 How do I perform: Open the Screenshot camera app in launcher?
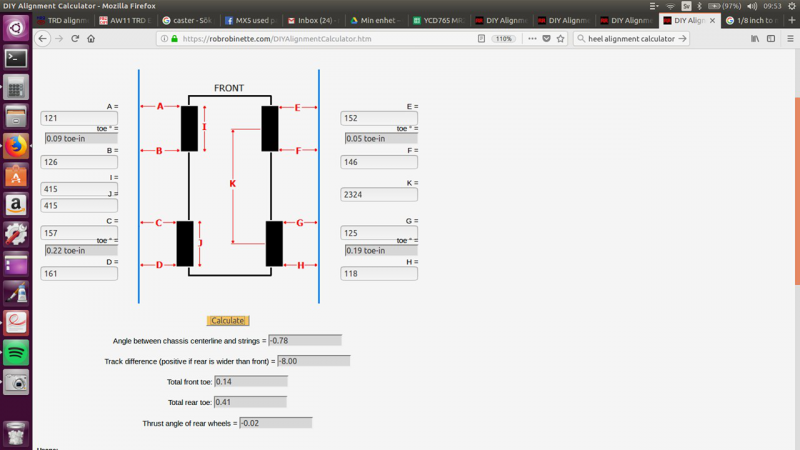16,382
